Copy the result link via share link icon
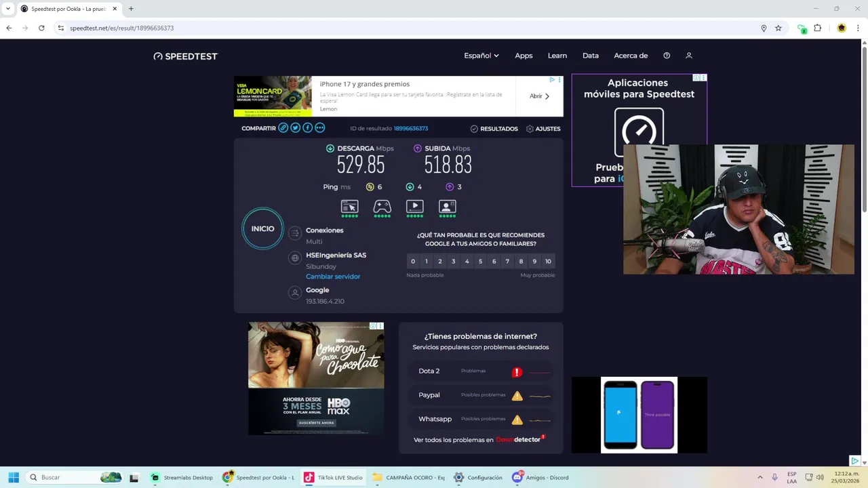868x488 pixels. [283, 128]
